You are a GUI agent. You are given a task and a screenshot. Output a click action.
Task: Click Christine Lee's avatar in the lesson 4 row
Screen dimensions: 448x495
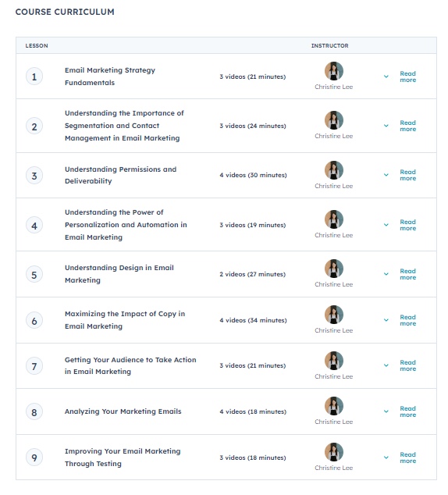(334, 219)
